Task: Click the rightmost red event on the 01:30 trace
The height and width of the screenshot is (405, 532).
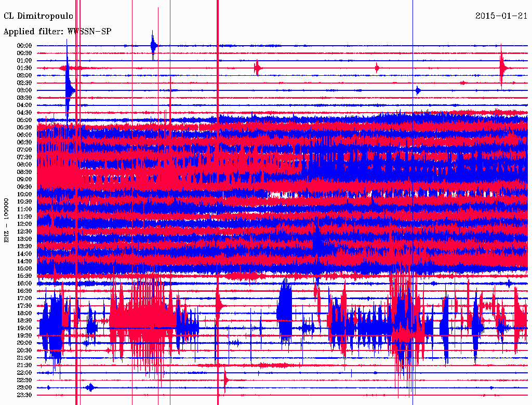Action: (x=502, y=68)
